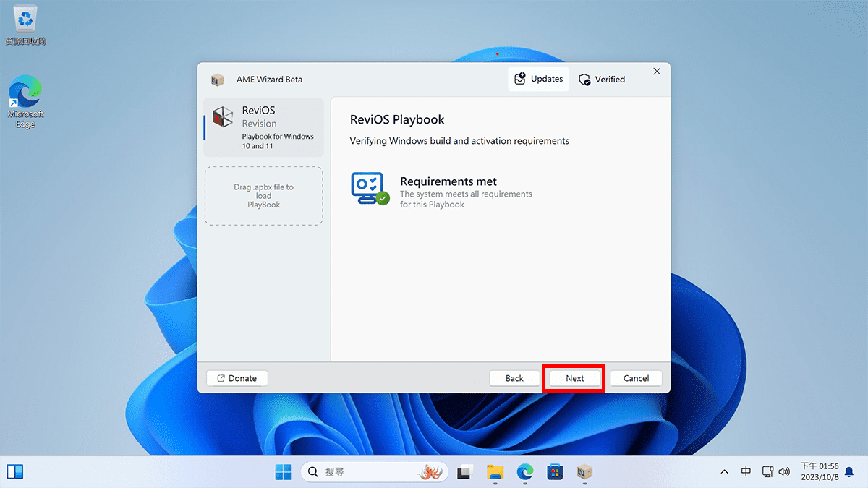Click the AME Wizard logo in the title bar
Viewport: 868px width, 488px height.
click(218, 80)
